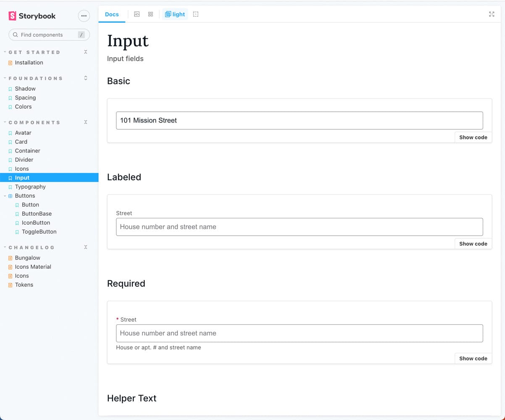Collapse the Changelog section
Viewport: 505px width, 420px height.
point(85,247)
